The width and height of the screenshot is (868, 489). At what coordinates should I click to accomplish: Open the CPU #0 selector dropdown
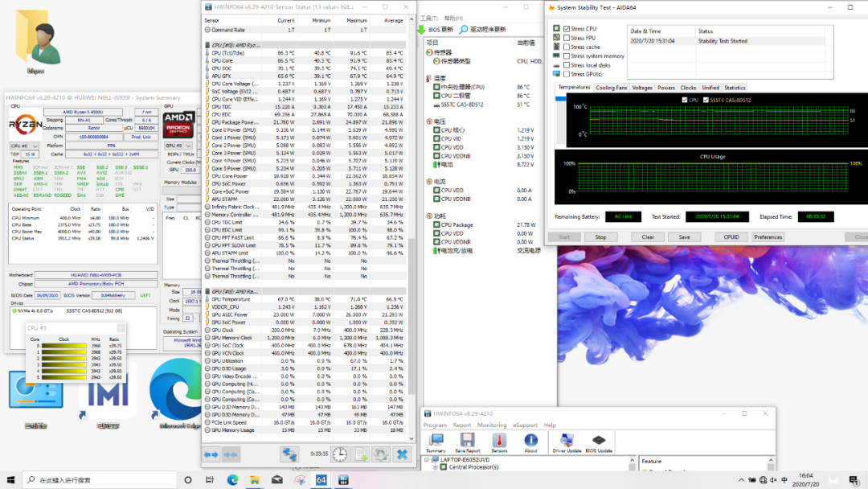point(23,146)
